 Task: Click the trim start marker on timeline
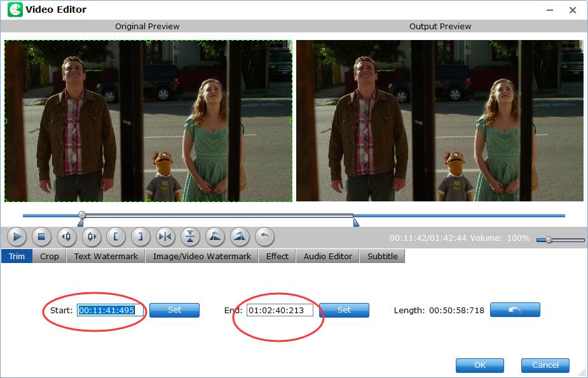click(80, 223)
